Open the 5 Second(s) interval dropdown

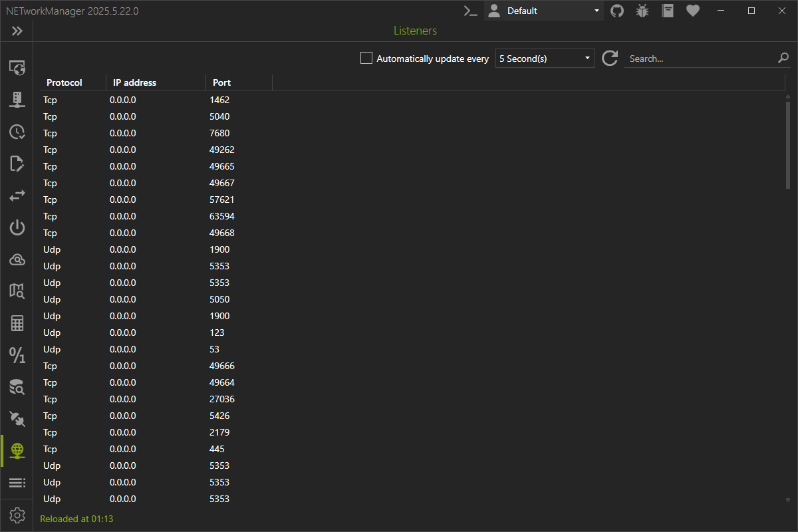tap(545, 59)
